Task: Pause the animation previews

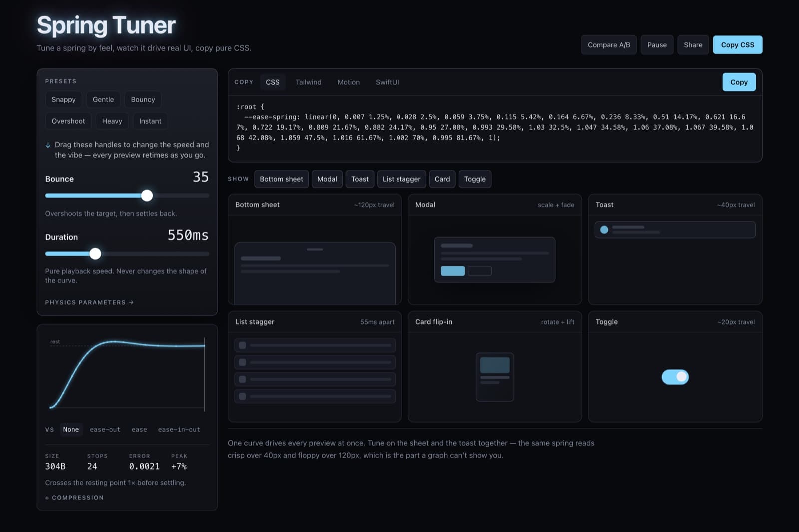Action: pos(657,45)
